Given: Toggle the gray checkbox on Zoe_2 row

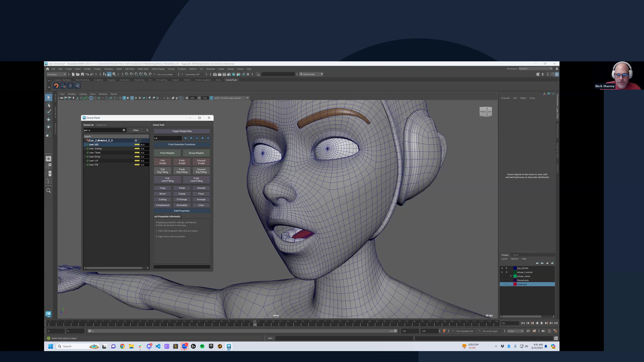Looking at the screenshot, I should 136,140.
